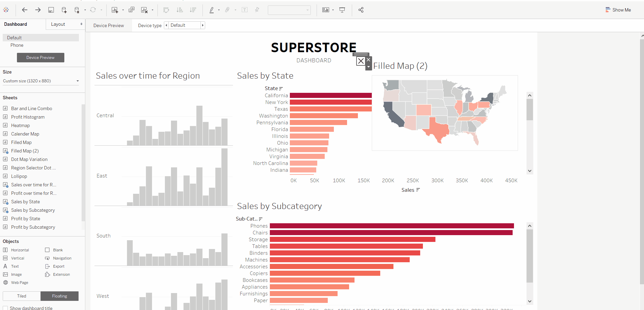Sort ascending using the toolbar icon

coord(180,10)
